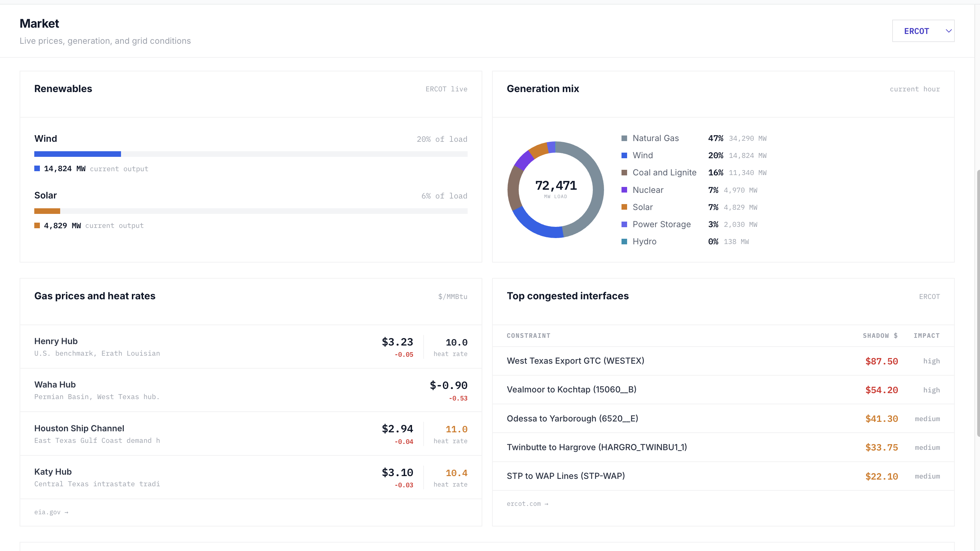Click the Vealmoor to Kochtap (15060__B) constraint
This screenshot has height=551, width=980.
[571, 390]
